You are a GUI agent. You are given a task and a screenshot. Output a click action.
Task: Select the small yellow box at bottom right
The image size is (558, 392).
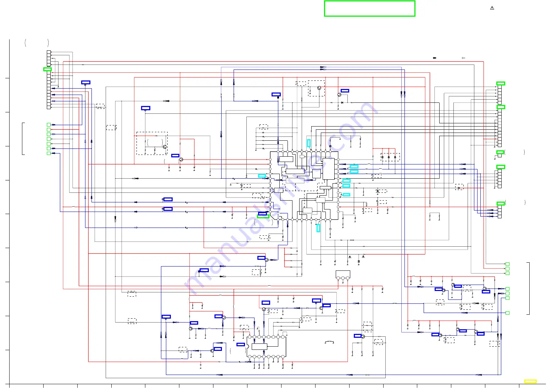coord(530,381)
